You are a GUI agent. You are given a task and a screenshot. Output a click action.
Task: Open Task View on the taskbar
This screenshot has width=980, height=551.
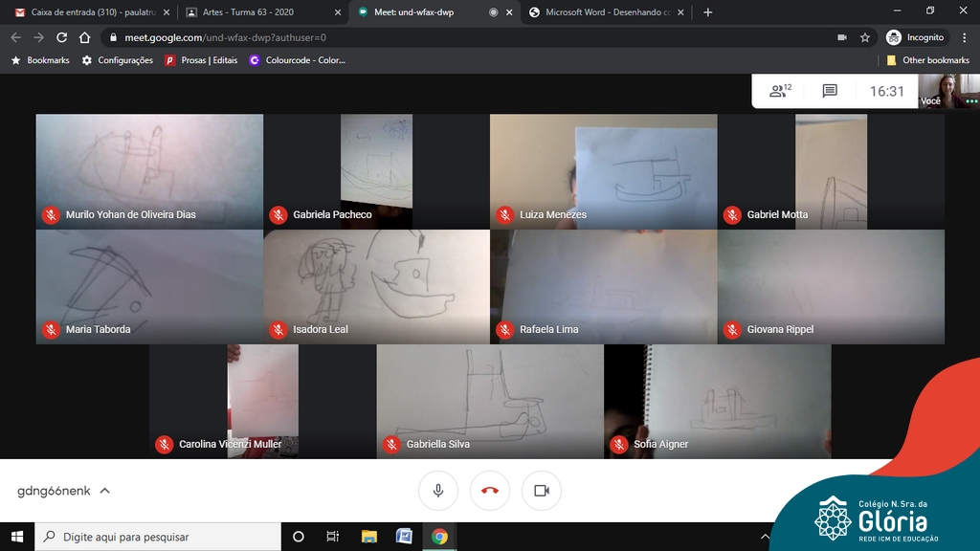tap(332, 537)
